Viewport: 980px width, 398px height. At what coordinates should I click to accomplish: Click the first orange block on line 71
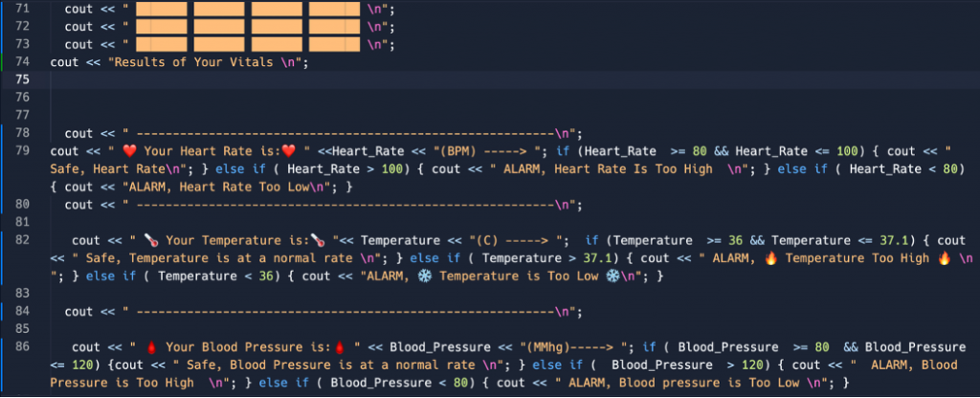[x=161, y=10]
